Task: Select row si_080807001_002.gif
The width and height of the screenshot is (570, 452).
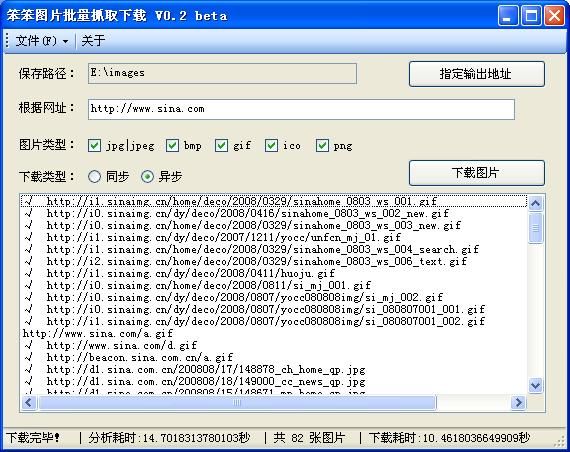Action: click(x=274, y=321)
